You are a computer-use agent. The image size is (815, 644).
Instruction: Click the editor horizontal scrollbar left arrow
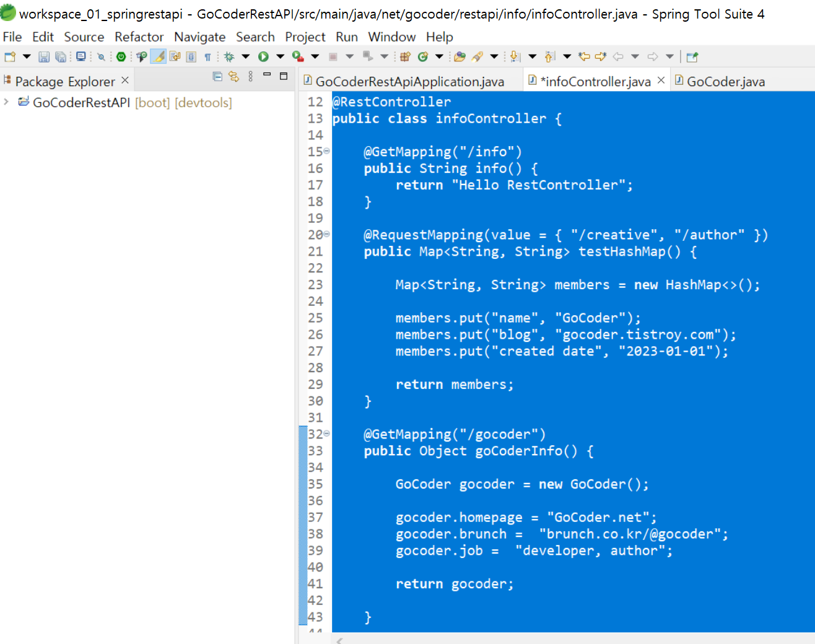pyautogui.click(x=339, y=640)
